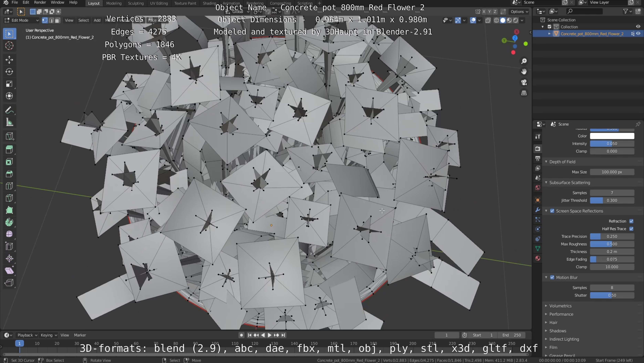Expand the Volumetrics panel
The height and width of the screenshot is (363, 644).
click(x=560, y=306)
